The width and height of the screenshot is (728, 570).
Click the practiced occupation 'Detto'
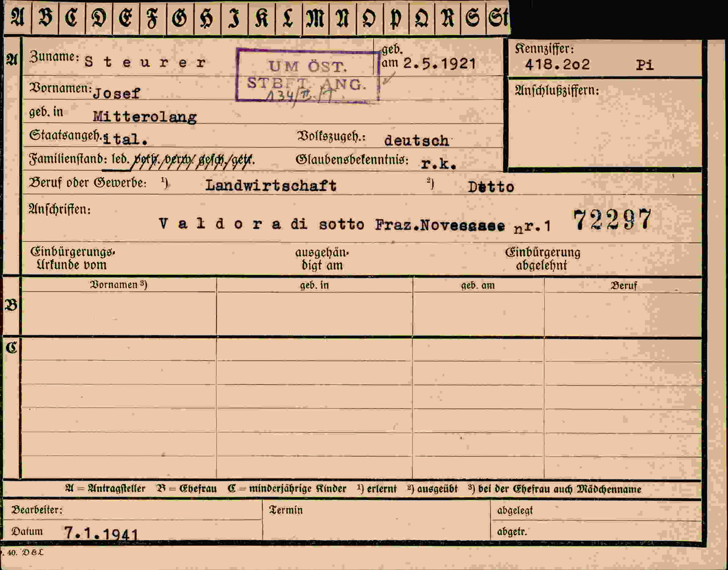[x=491, y=187]
